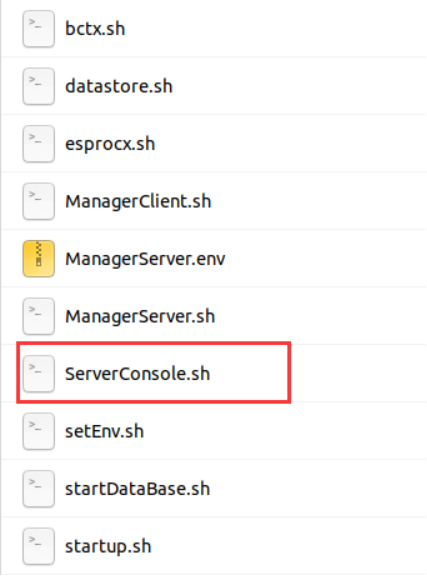Click the ManagerClient.sh file name

coord(138,202)
